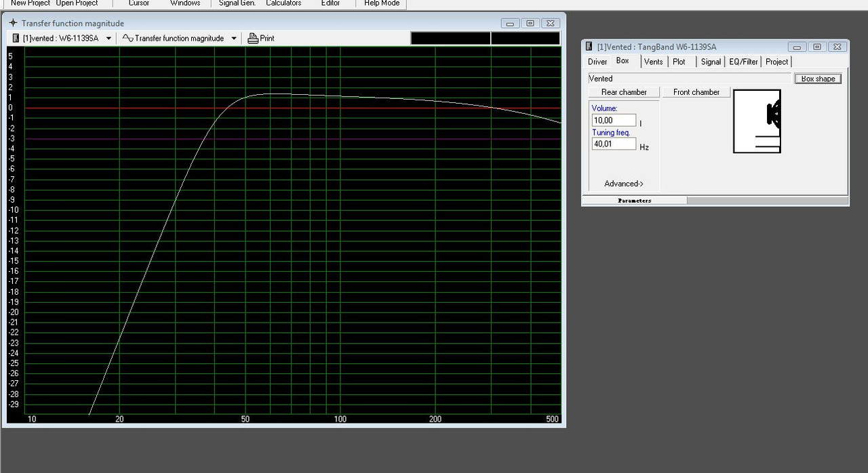
Task: Go to the Vents tab
Action: click(654, 62)
